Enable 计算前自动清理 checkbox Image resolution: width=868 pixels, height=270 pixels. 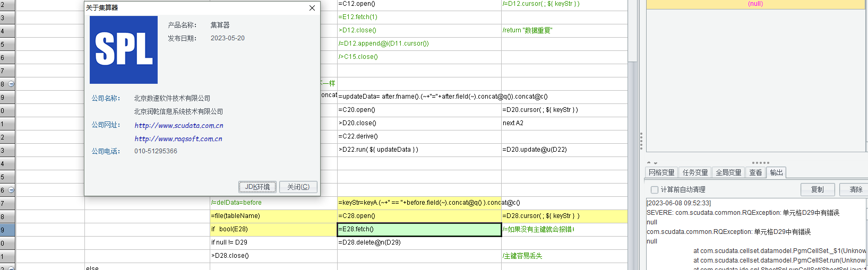(x=655, y=189)
